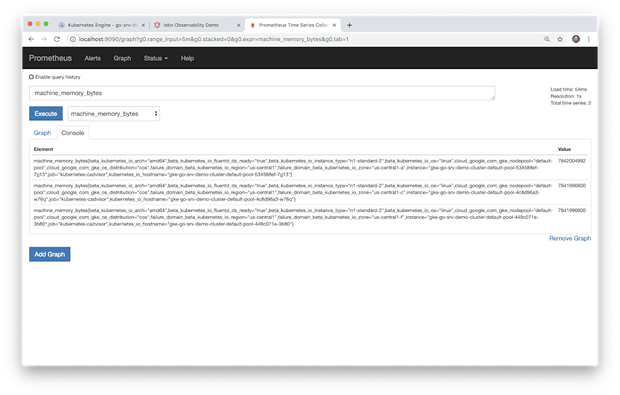Click the Remove Graph link

pyautogui.click(x=570, y=238)
